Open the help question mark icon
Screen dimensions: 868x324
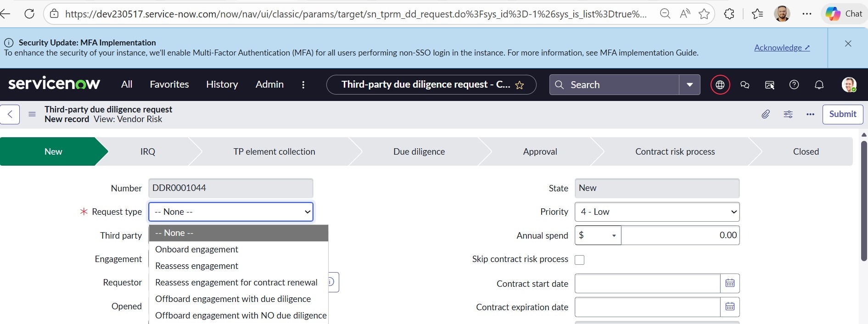click(x=794, y=85)
